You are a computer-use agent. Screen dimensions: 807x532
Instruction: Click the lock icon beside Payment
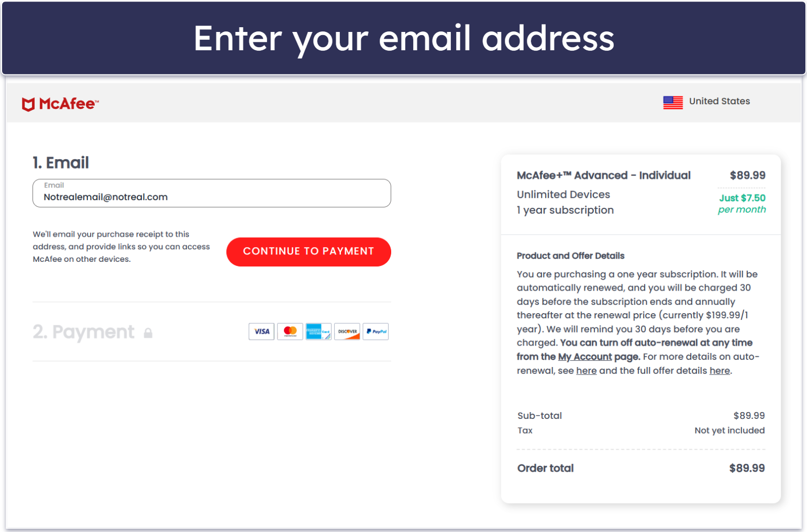pyautogui.click(x=148, y=332)
